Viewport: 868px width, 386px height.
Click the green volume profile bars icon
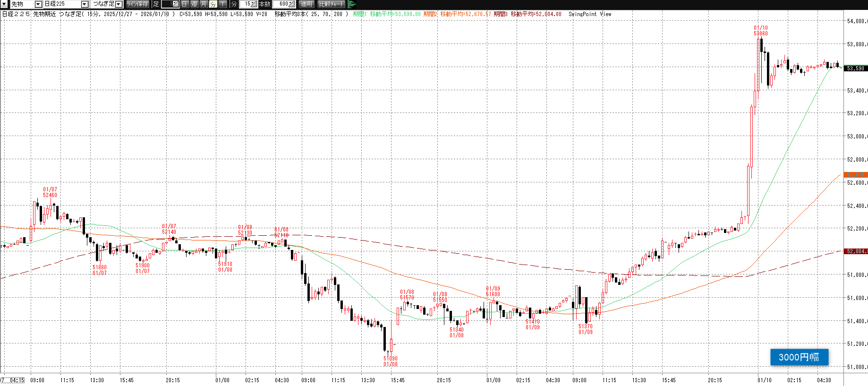[351, 4]
